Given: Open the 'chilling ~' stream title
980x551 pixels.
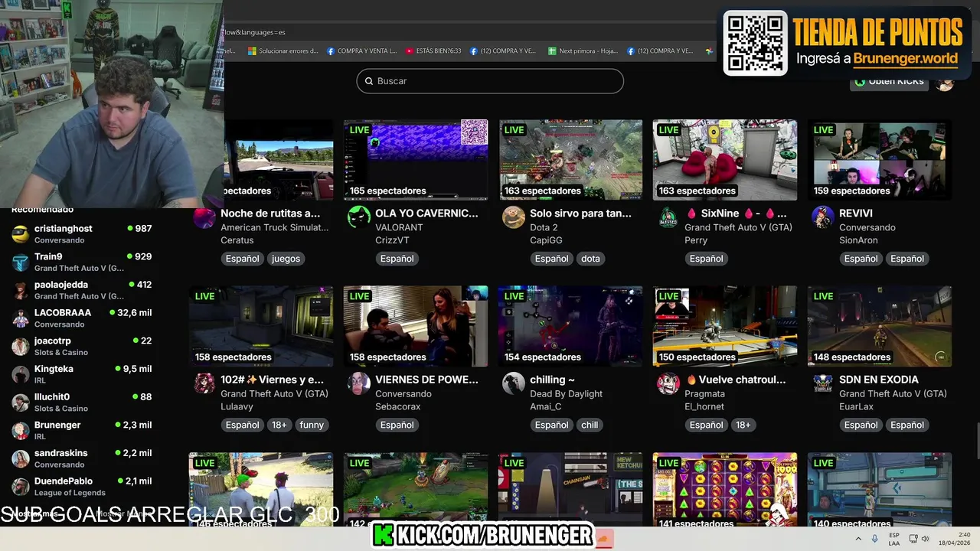Looking at the screenshot, I should pyautogui.click(x=552, y=380).
